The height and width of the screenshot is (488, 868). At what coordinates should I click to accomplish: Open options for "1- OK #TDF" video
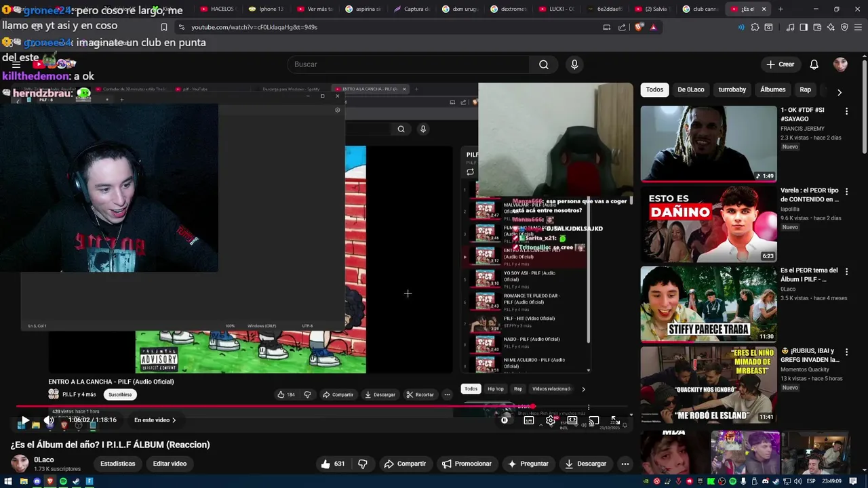point(846,110)
